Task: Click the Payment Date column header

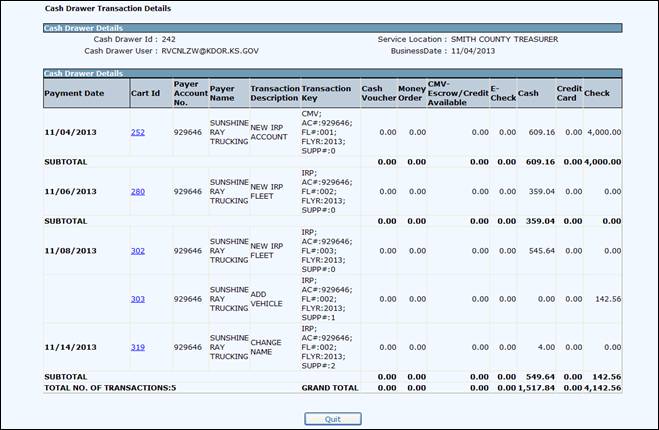Action: (74, 93)
